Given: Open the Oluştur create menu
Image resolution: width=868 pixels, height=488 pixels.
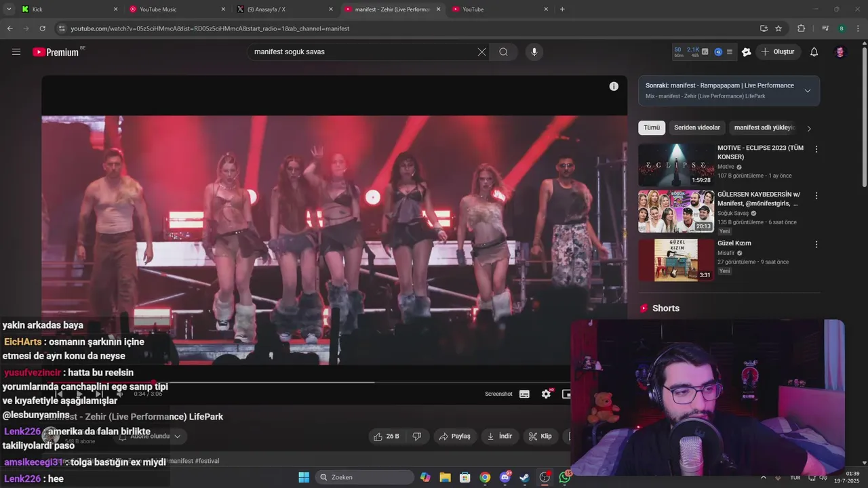Looking at the screenshot, I should pyautogui.click(x=777, y=52).
